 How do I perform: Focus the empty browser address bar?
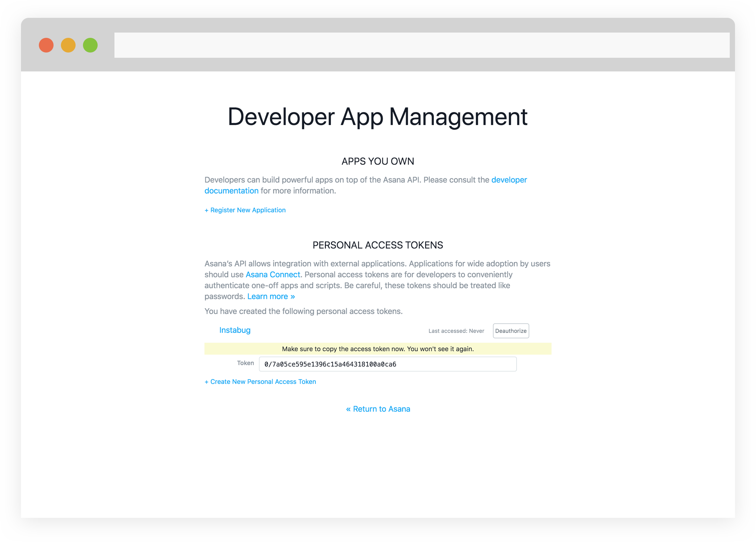point(421,45)
